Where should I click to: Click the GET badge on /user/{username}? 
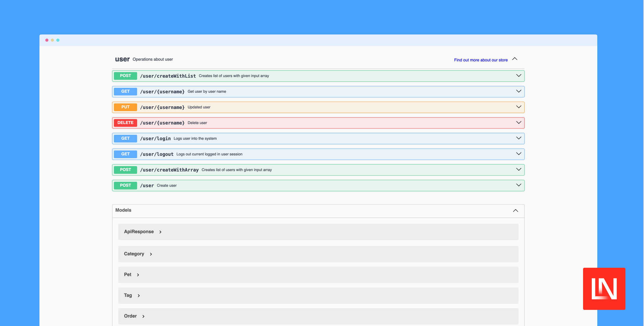[125, 91]
